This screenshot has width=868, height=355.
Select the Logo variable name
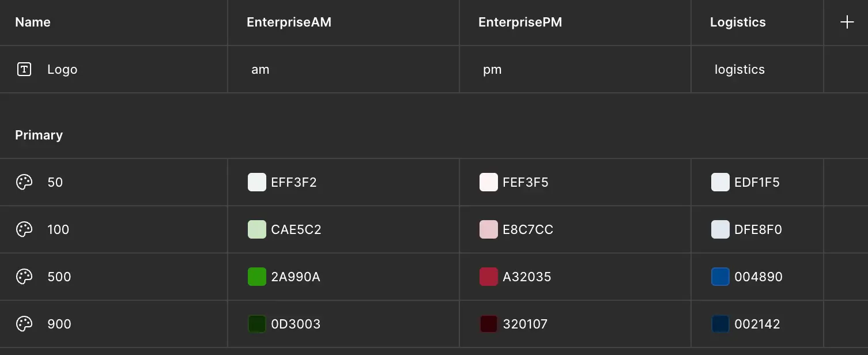pos(62,70)
